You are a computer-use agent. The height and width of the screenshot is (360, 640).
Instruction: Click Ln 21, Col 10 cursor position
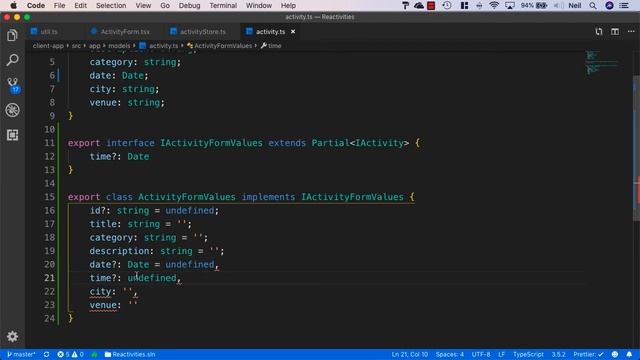click(x=409, y=354)
